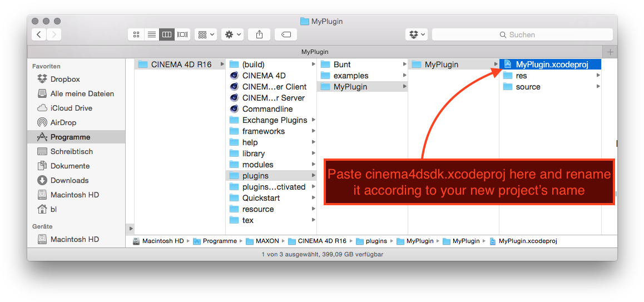
Task: Open the Arrange items dropdown
Action: [x=205, y=34]
